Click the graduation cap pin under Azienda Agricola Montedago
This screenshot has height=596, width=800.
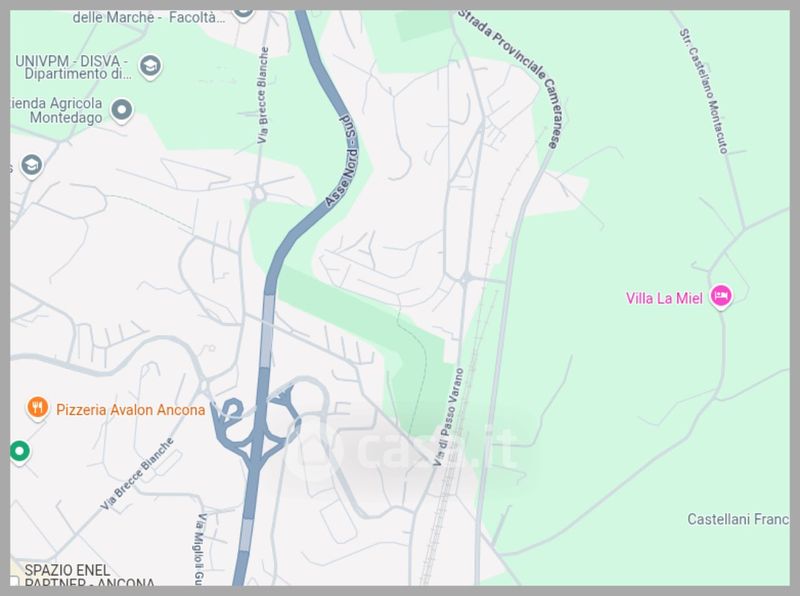point(32,166)
